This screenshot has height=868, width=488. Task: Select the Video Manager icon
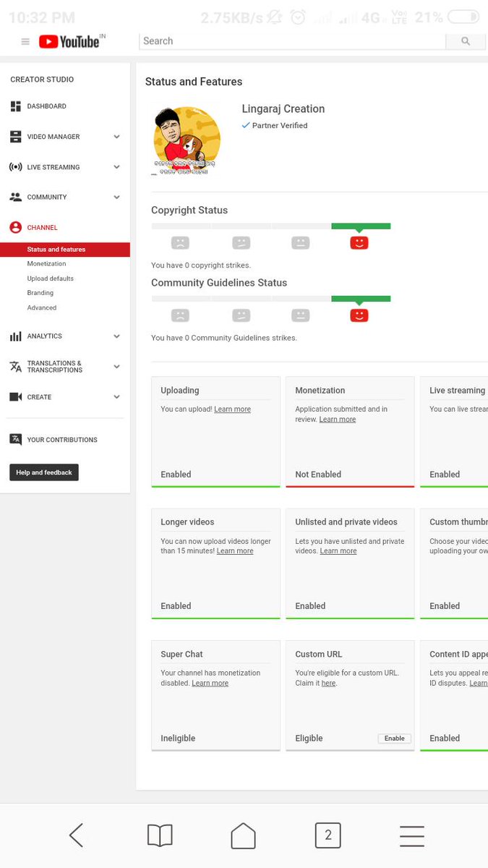[16, 137]
